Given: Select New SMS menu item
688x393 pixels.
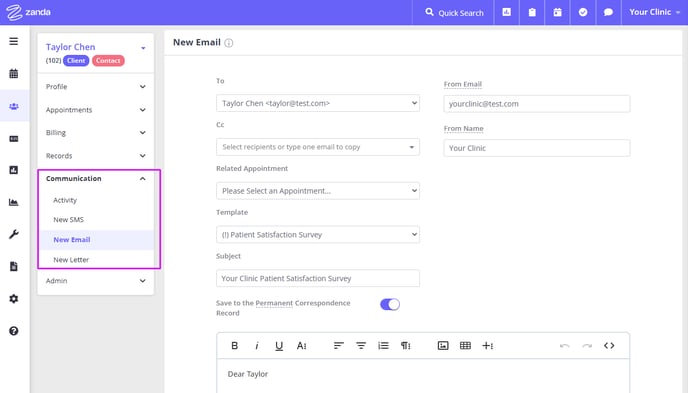Looking at the screenshot, I should click(68, 220).
